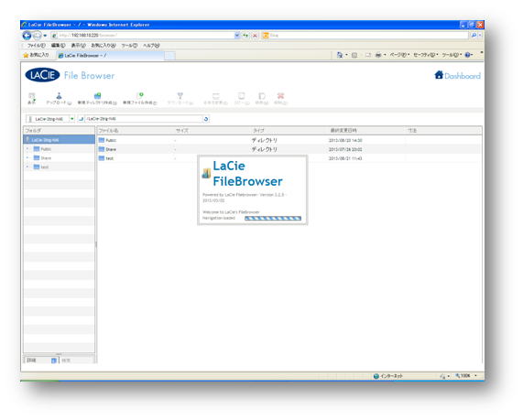Click the new directory creation icon
Screen dimensions: 523x420
click(97, 96)
